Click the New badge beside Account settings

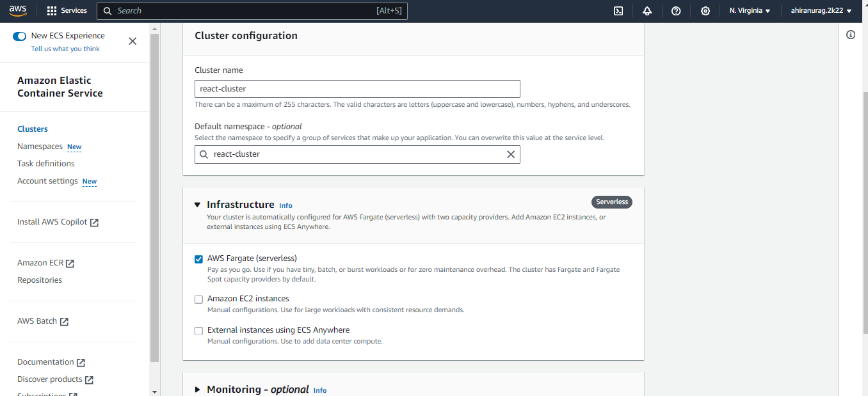(90, 182)
